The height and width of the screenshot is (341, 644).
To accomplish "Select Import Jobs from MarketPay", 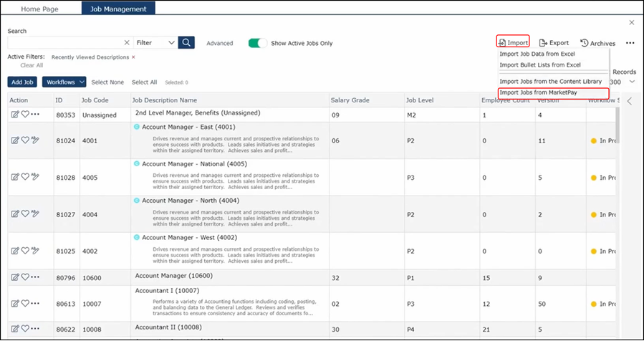I will tap(538, 92).
